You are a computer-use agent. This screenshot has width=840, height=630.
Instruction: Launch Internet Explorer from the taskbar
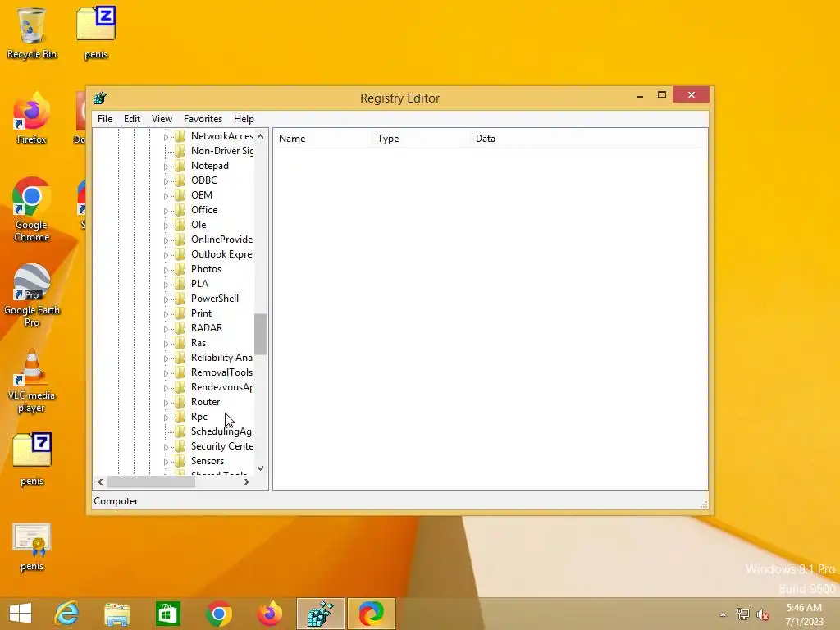click(66, 614)
